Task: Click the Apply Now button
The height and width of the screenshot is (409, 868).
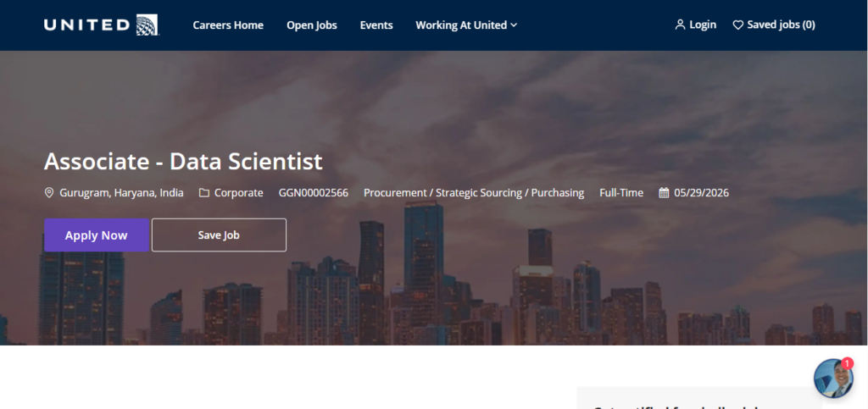Action: (x=97, y=235)
